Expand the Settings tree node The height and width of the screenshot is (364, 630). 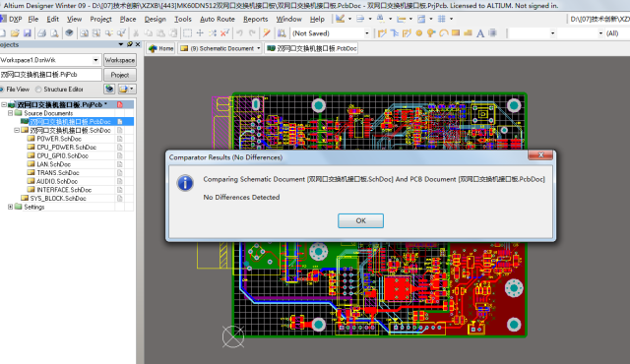pos(11,207)
